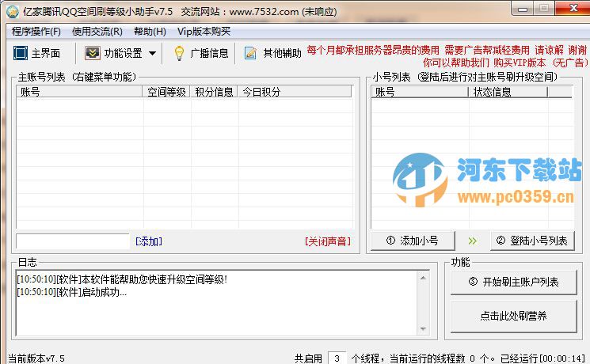The height and width of the screenshot is (364, 590).
Task: Open the 使用交流(R) menu
Action: pos(97,32)
